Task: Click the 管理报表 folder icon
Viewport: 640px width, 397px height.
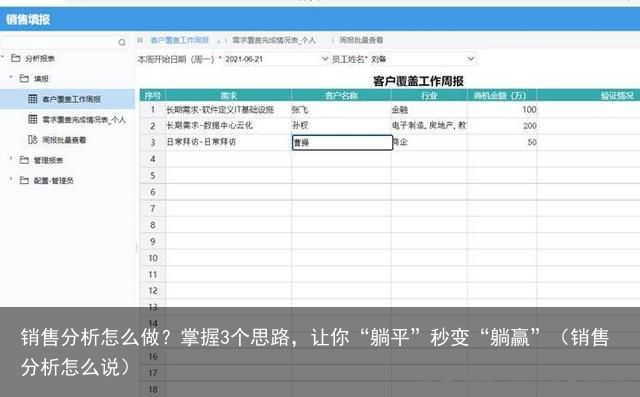Action: (x=24, y=160)
